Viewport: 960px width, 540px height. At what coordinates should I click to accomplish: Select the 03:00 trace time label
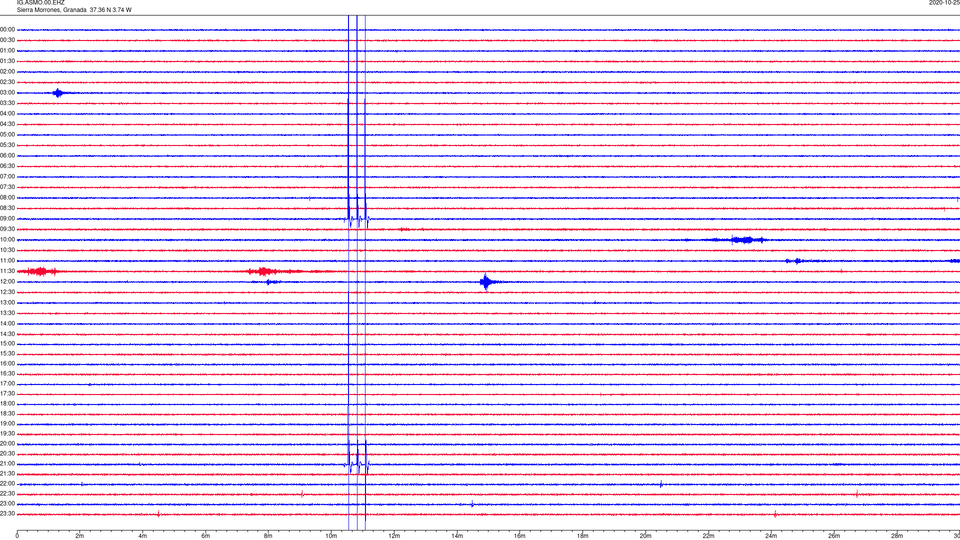7,92
